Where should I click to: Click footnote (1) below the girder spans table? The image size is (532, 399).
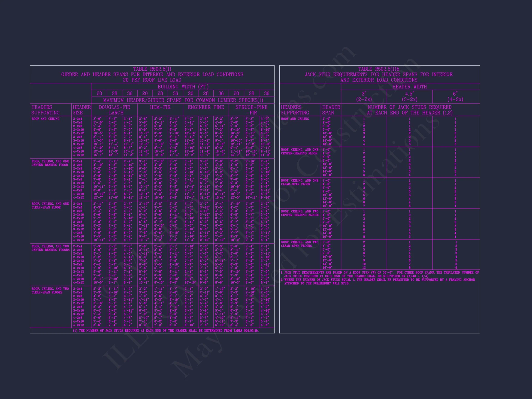(166, 331)
